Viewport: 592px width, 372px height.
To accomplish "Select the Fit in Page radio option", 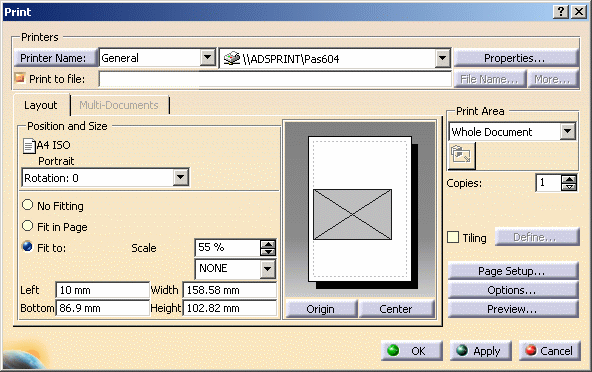I will (x=28, y=226).
